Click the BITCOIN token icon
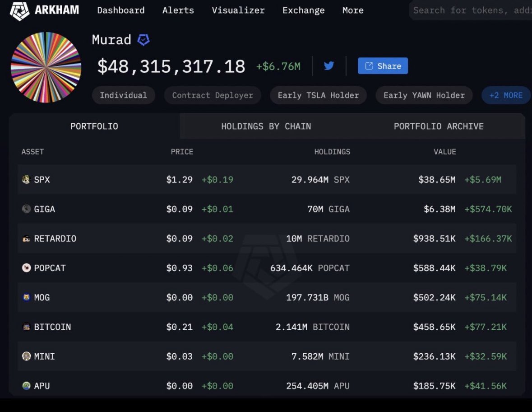532x412 pixels. coord(26,327)
